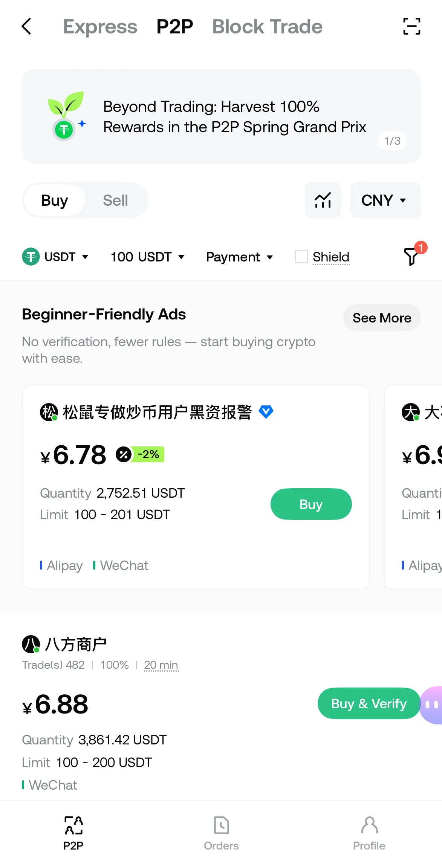Expand the USDT coin dropdown
442x868 pixels.
click(55, 257)
